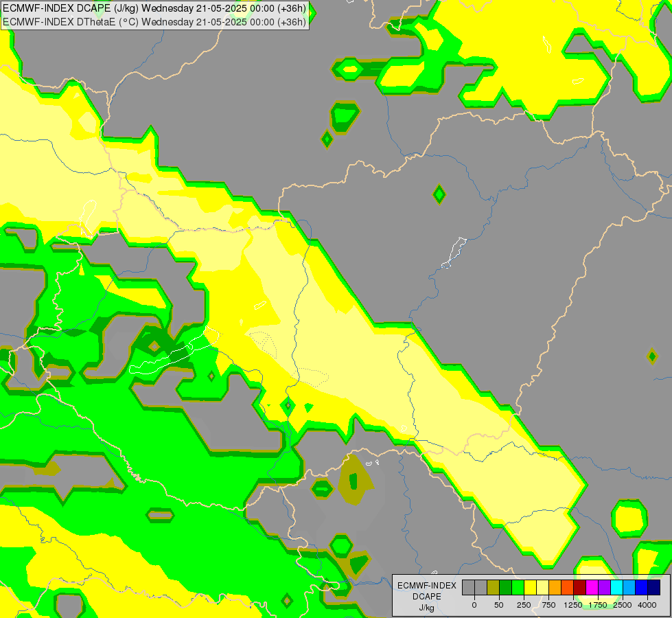Viewport: 672px width, 618px height.
Task: Select the bright green legend swatch
Action: coord(518,587)
